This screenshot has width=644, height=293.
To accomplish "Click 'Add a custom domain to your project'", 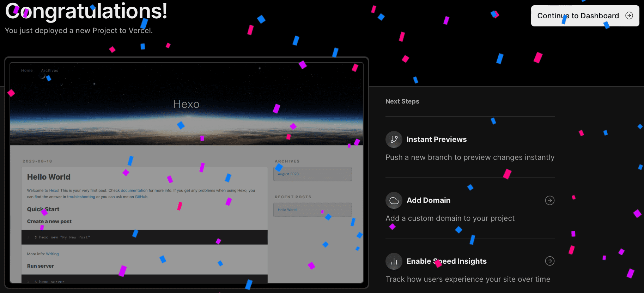I will click(450, 218).
